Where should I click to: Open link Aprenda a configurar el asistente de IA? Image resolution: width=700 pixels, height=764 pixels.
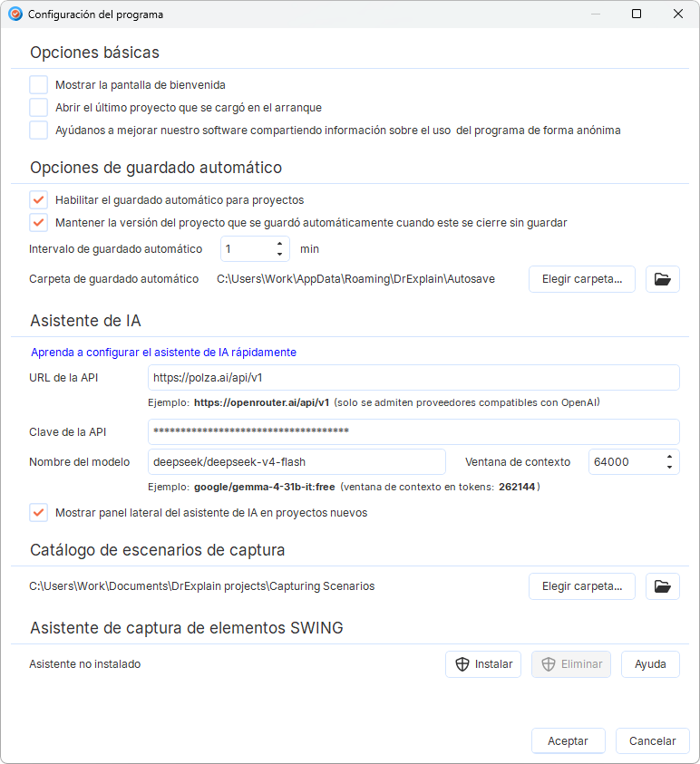(164, 353)
